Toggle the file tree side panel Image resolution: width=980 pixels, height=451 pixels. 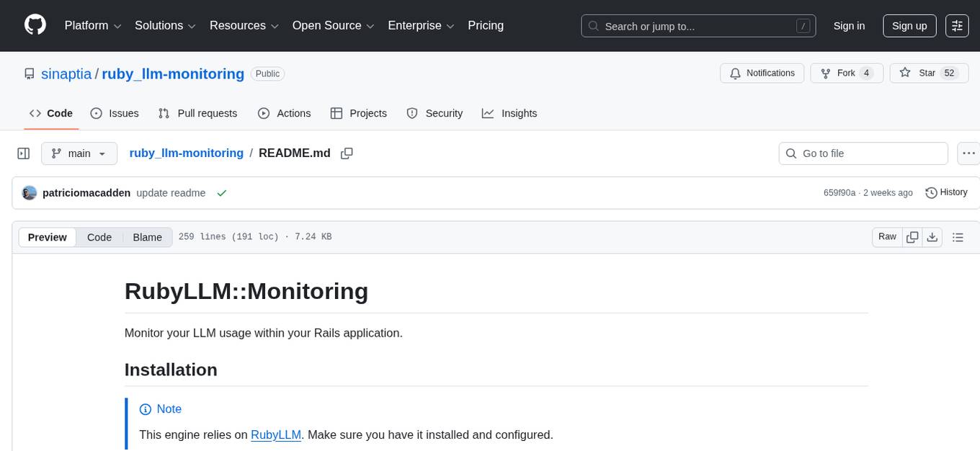pos(23,153)
